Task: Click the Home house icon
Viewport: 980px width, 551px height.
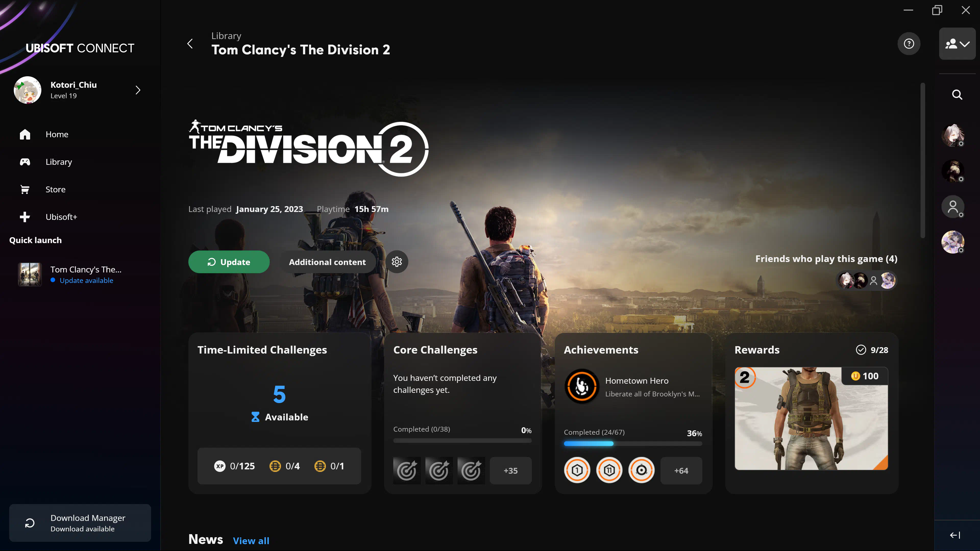Action: (x=25, y=134)
